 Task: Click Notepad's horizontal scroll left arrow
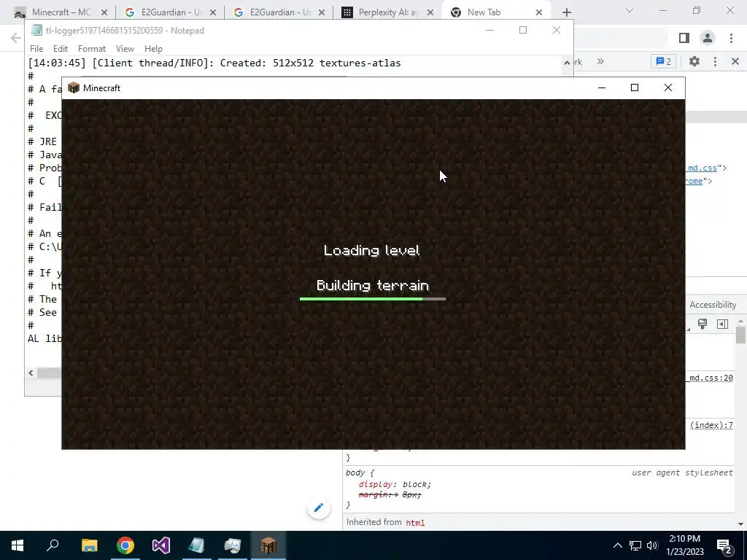pos(31,373)
